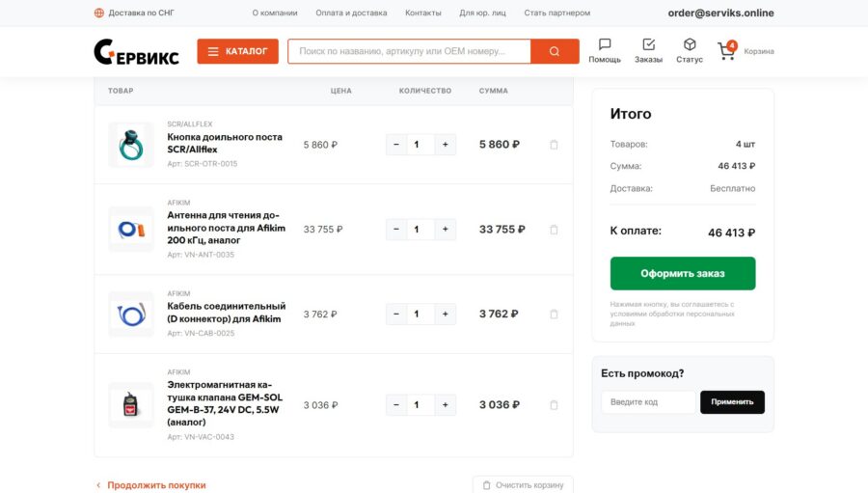
Task: Open the shopping cart icon with badge
Action: (727, 50)
